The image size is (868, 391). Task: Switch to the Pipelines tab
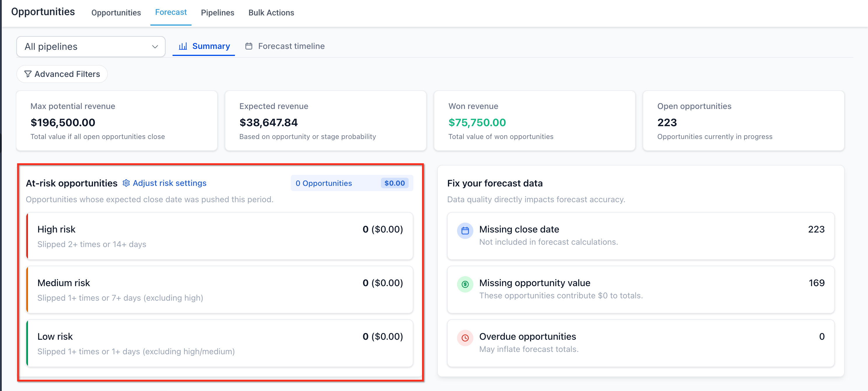217,13
